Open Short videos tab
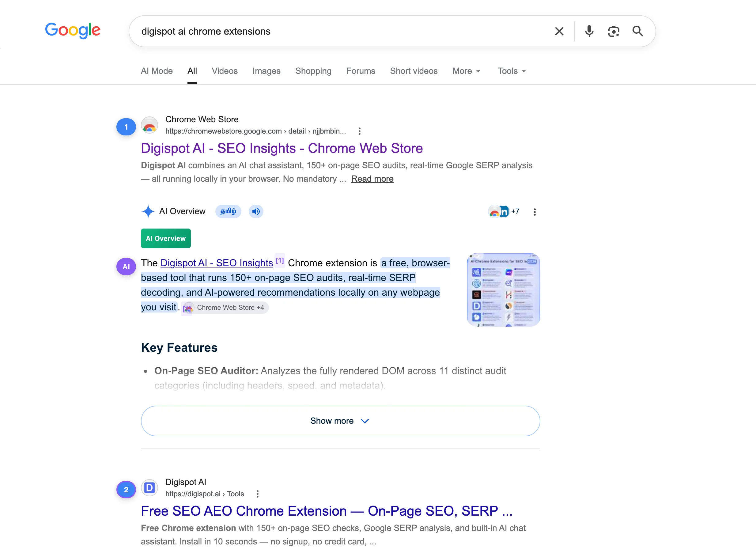This screenshot has height=557, width=756. 414,71
